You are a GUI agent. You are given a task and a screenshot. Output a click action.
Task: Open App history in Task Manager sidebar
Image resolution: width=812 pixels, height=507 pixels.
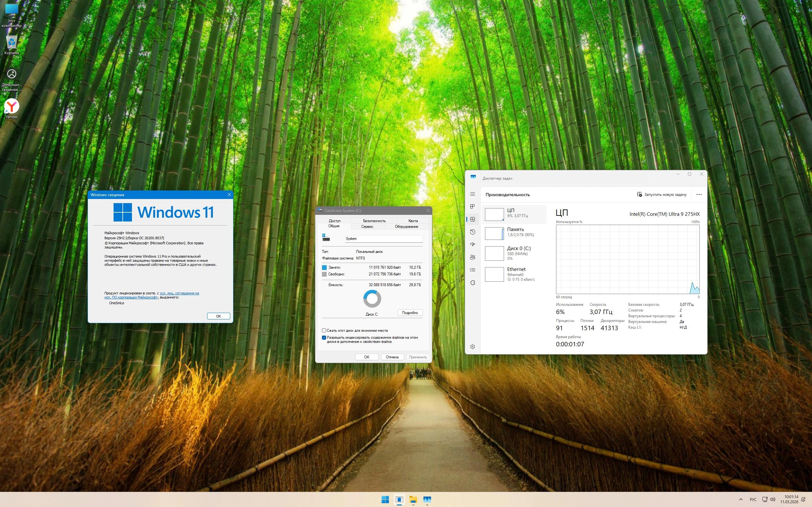[472, 232]
